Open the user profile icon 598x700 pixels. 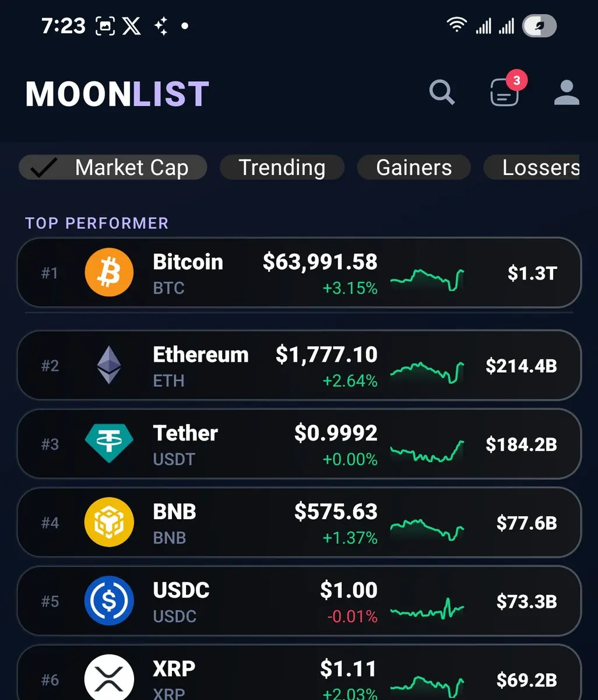click(567, 92)
